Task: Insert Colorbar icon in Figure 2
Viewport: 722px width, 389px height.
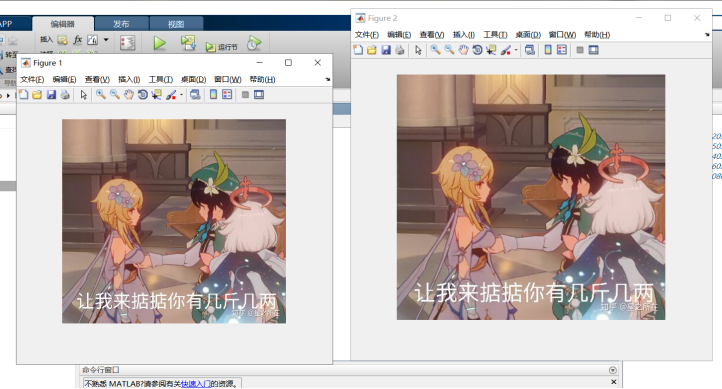Action: click(548, 50)
